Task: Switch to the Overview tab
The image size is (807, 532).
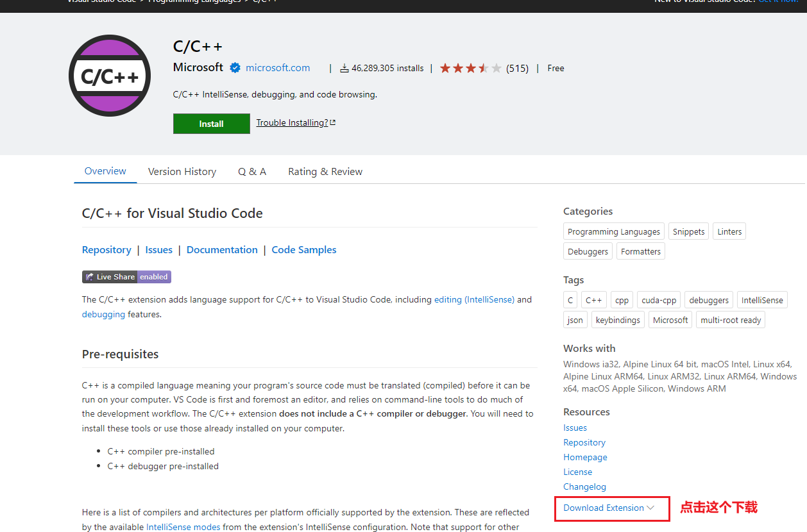Action: tap(105, 171)
